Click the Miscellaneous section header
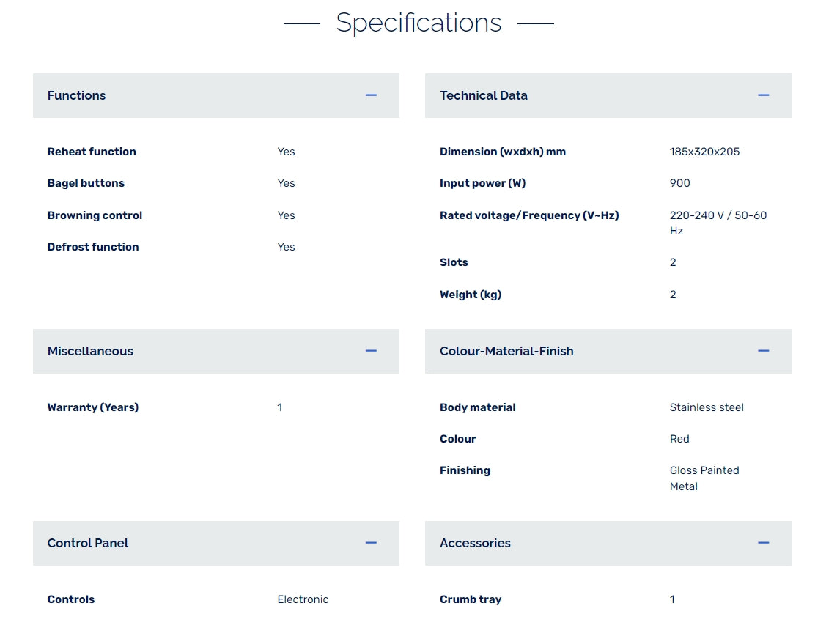The height and width of the screenshot is (644, 826). [x=90, y=351]
